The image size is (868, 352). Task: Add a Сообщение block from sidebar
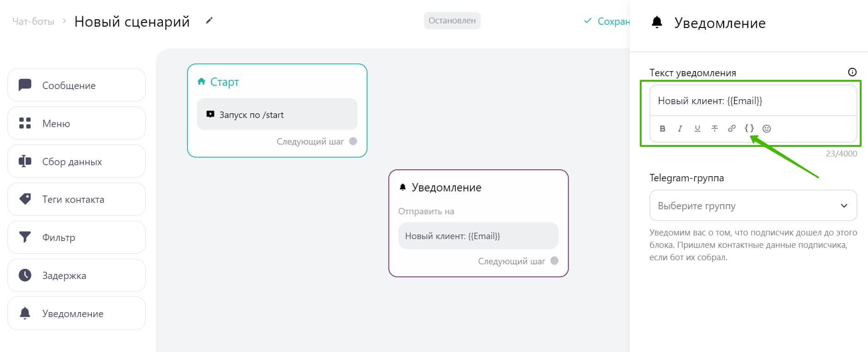coord(77,85)
